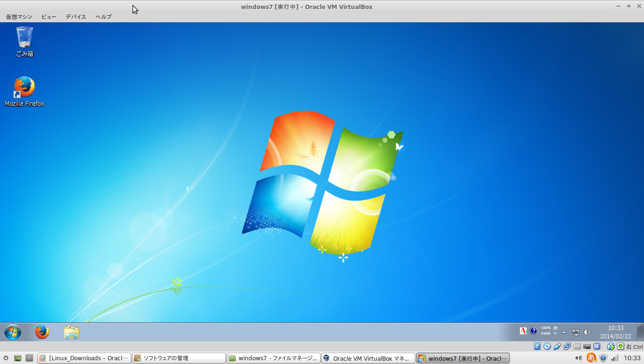644x364 pixels.
Task: Click the shield update notification icon
Action: (603, 358)
